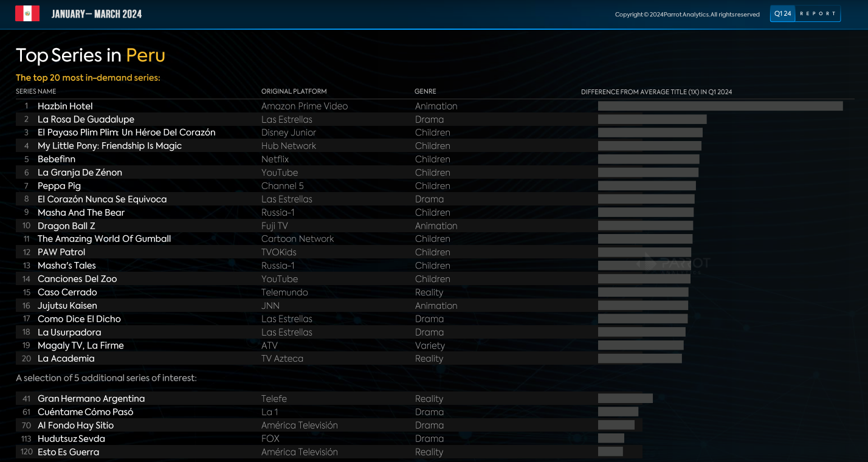This screenshot has width=868, height=462.
Task: Select 'Magaly TV, La Firme' series name
Action: 81,346
